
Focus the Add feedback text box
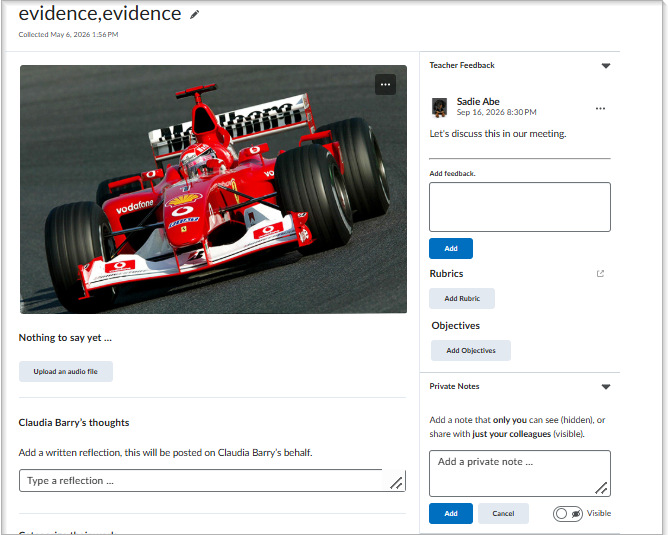[520, 207]
